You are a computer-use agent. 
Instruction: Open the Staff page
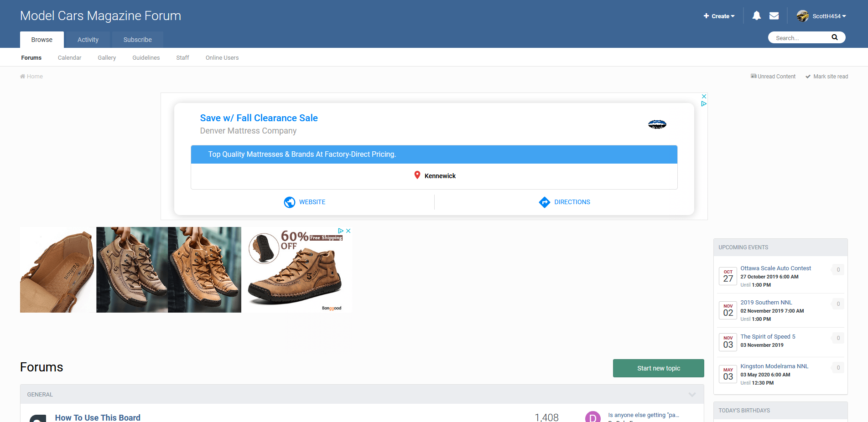182,58
